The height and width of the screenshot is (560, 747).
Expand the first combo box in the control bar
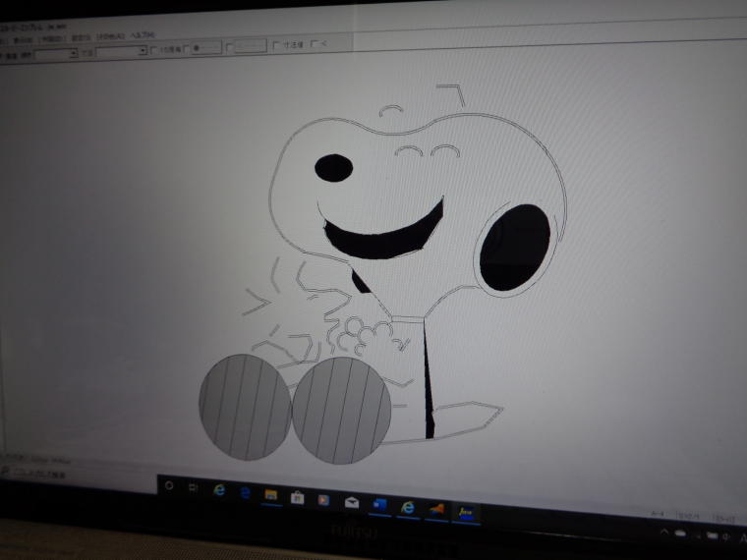[x=72, y=54]
